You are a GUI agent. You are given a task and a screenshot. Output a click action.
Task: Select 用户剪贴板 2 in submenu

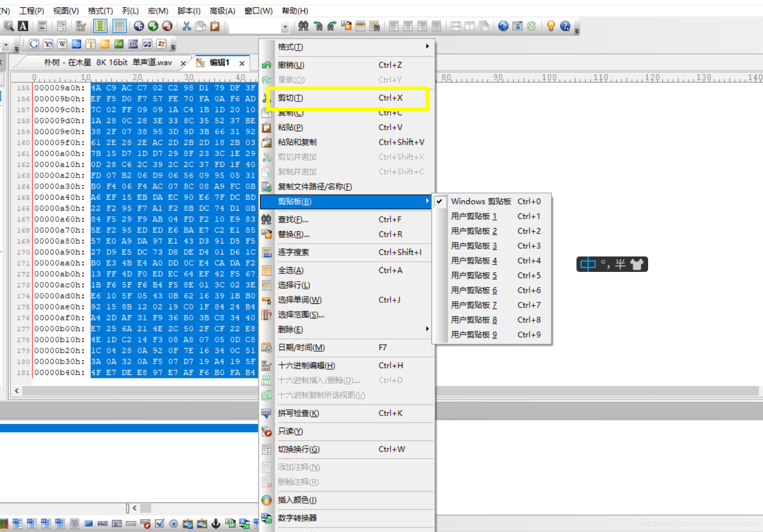point(493,231)
